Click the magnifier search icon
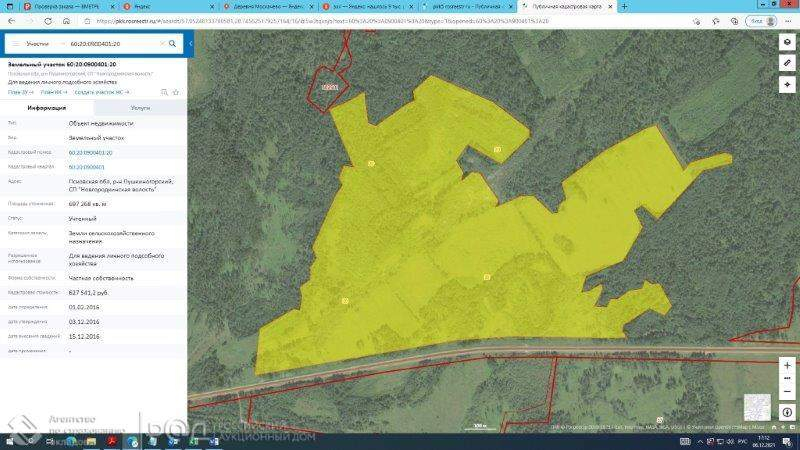 pos(172,44)
